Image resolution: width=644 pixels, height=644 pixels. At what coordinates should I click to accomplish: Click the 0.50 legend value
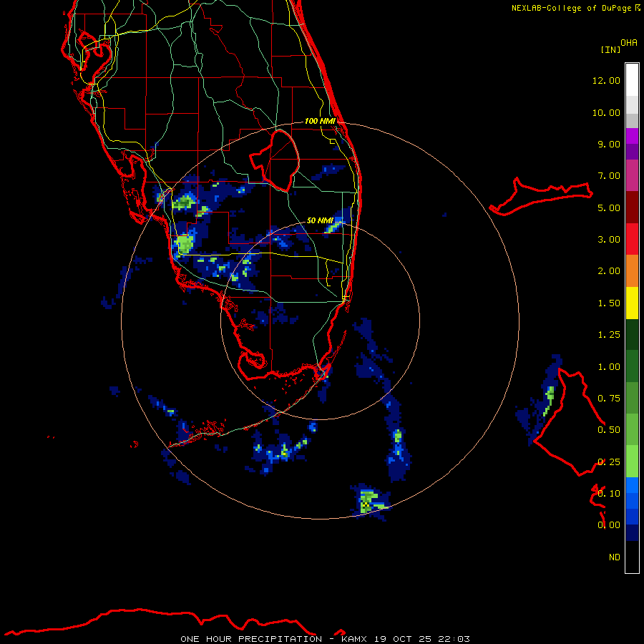pos(609,430)
